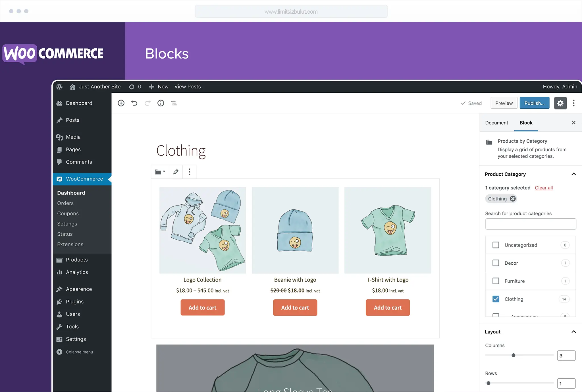Click Howdy, Admin account link
This screenshot has height=392, width=582.
click(560, 87)
